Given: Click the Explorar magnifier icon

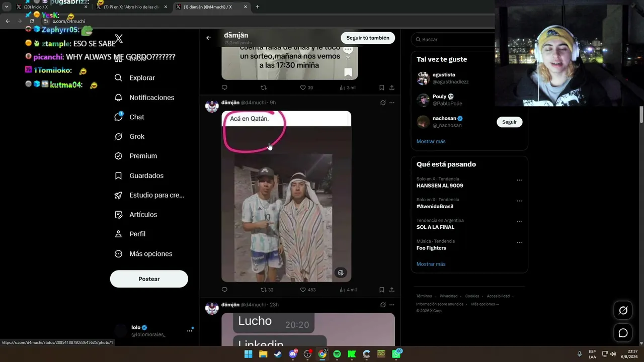Looking at the screenshot, I should click(x=118, y=78).
